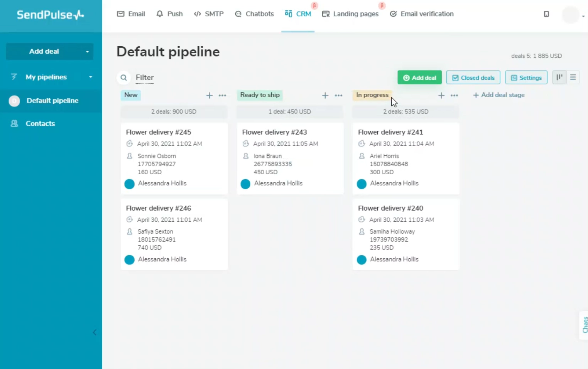Click the green Add deal button
Screen dimensions: 588x369
click(x=419, y=78)
